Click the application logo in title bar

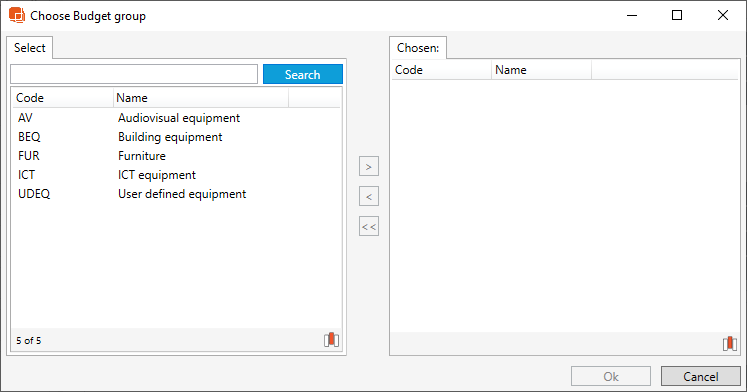(17, 15)
